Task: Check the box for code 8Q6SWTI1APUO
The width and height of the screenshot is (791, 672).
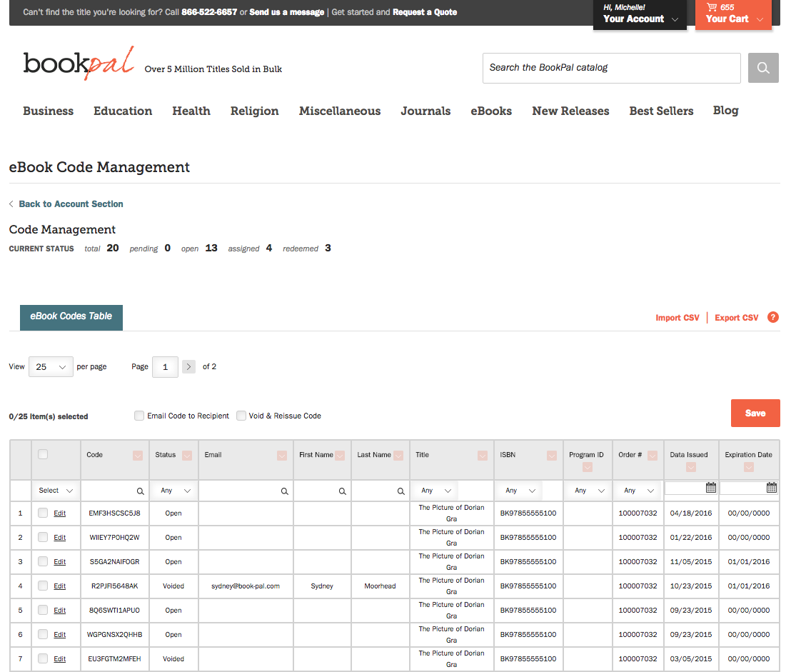Action: (x=43, y=609)
